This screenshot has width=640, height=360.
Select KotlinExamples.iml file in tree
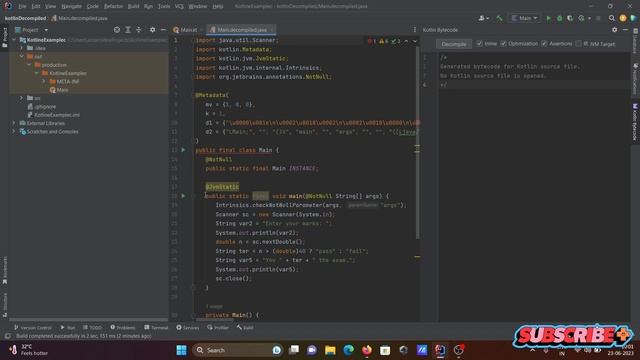pos(53,115)
